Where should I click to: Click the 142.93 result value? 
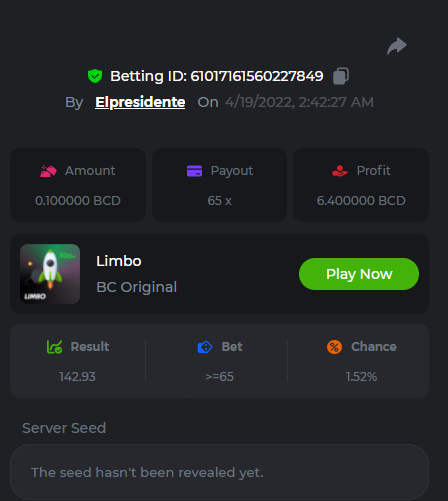pyautogui.click(x=77, y=377)
